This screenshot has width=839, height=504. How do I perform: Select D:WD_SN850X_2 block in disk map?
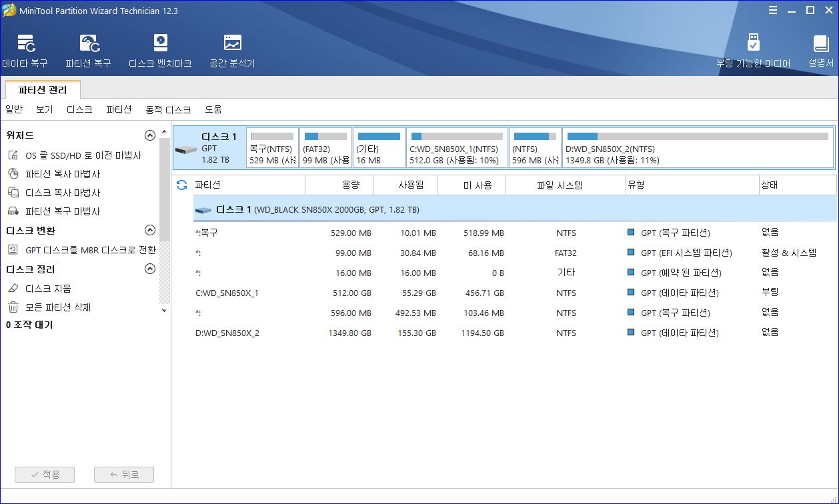click(698, 148)
